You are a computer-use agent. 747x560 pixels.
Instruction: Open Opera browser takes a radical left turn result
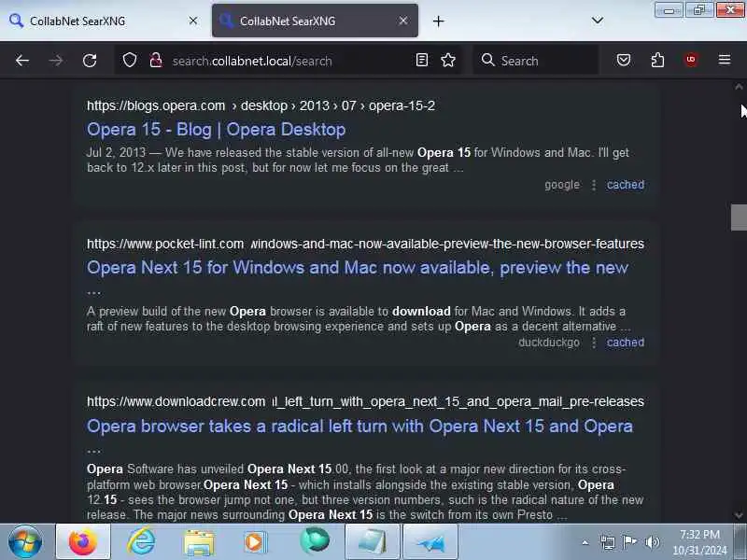pos(359,426)
